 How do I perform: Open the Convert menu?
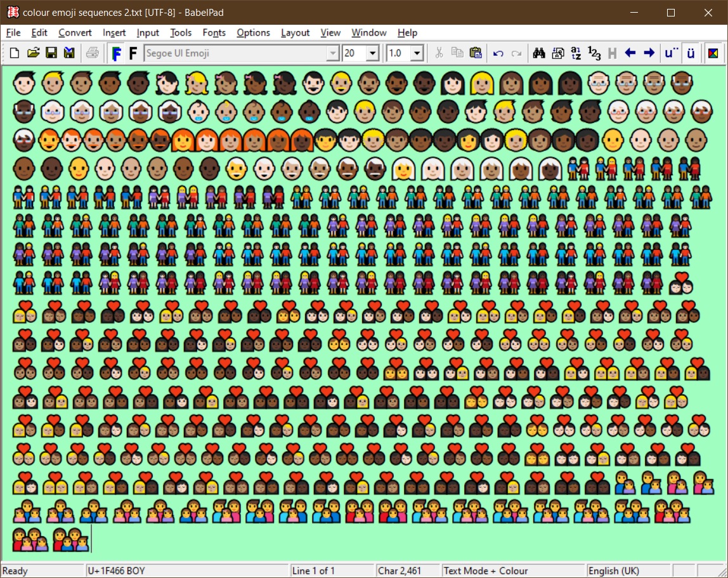(x=75, y=32)
